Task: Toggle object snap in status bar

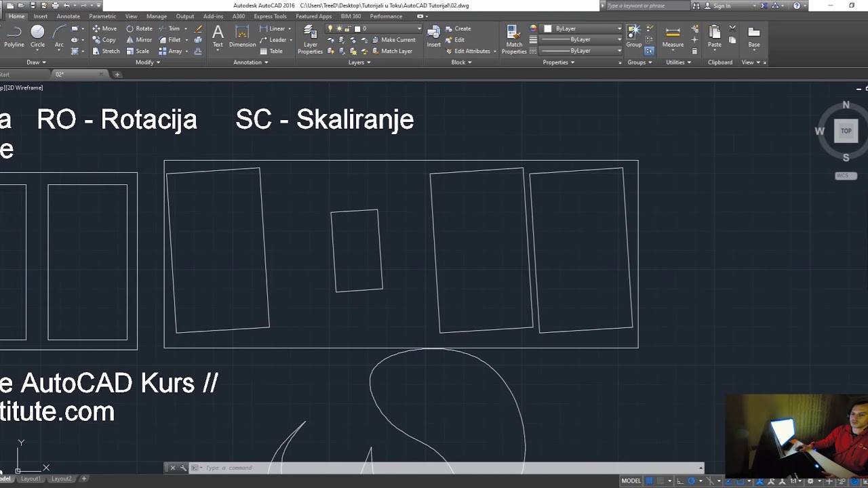Action: [x=741, y=481]
